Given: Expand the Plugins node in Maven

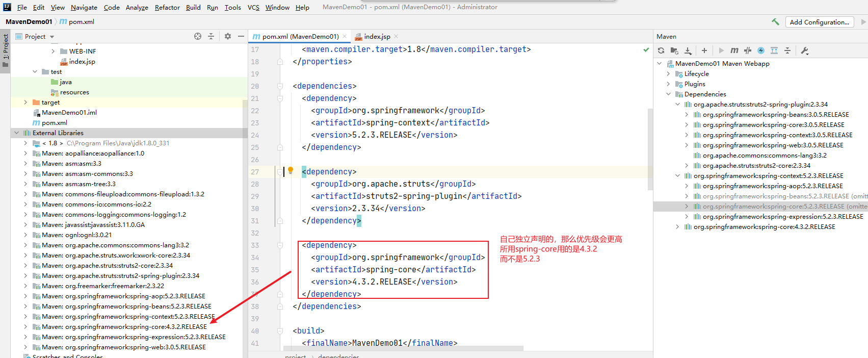Looking at the screenshot, I should [x=668, y=84].
